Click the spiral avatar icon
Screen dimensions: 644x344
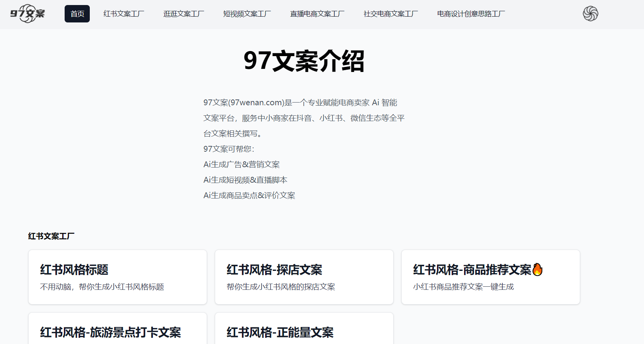[x=590, y=14]
